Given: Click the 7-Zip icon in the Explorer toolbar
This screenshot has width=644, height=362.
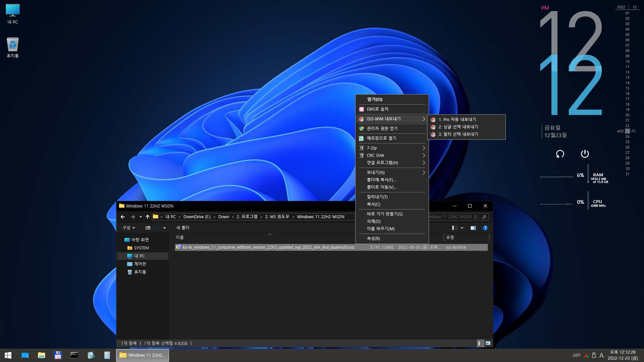Looking at the screenshot, I should tap(148, 228).
